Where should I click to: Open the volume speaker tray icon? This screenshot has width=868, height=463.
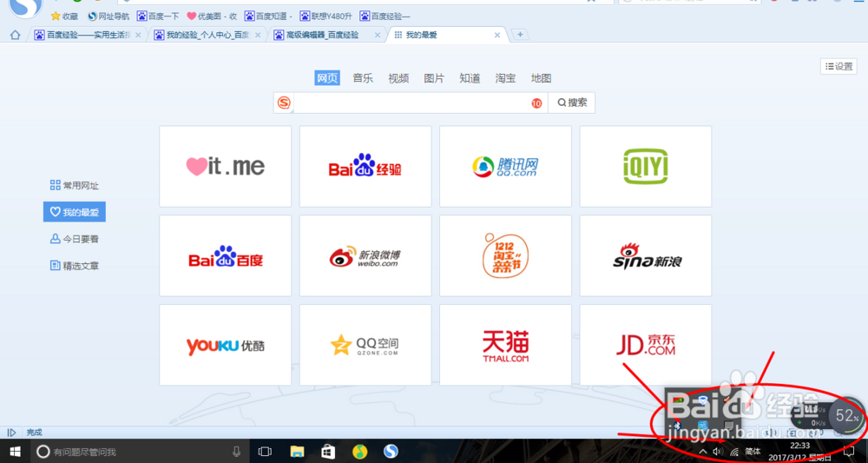click(x=718, y=452)
